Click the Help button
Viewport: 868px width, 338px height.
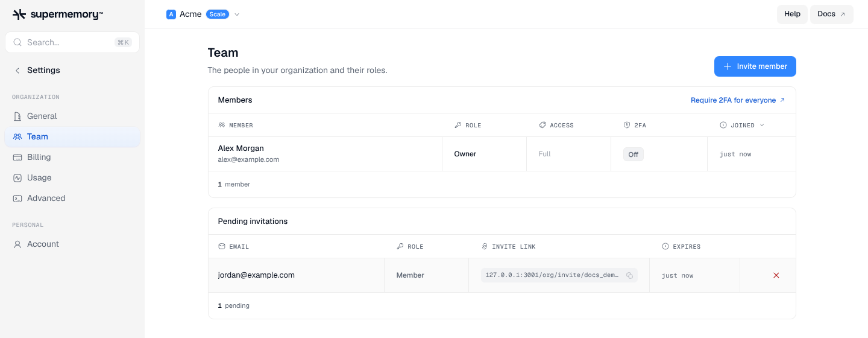(792, 14)
